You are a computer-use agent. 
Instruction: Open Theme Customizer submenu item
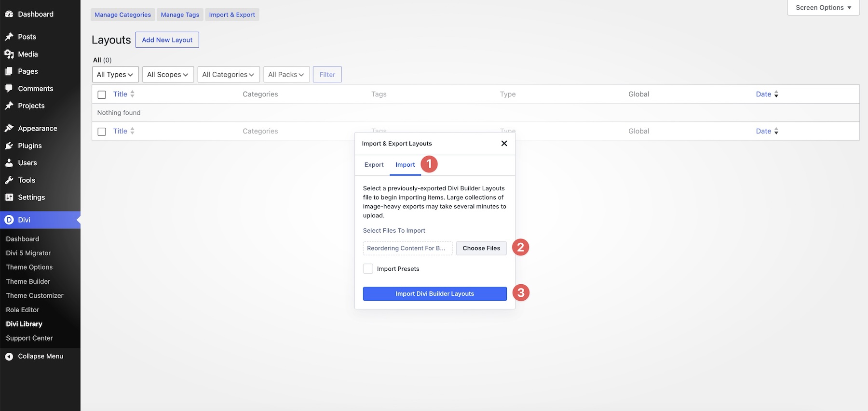pyautogui.click(x=35, y=295)
